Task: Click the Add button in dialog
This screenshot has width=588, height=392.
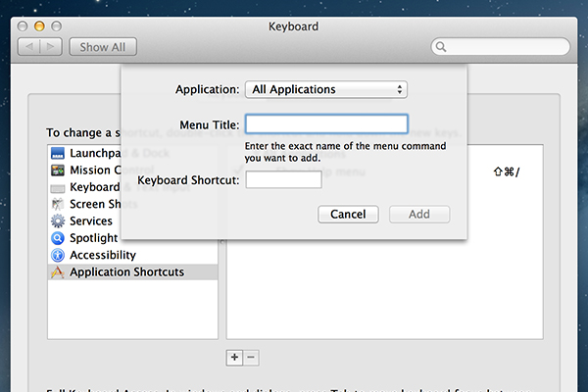Action: pos(419,215)
